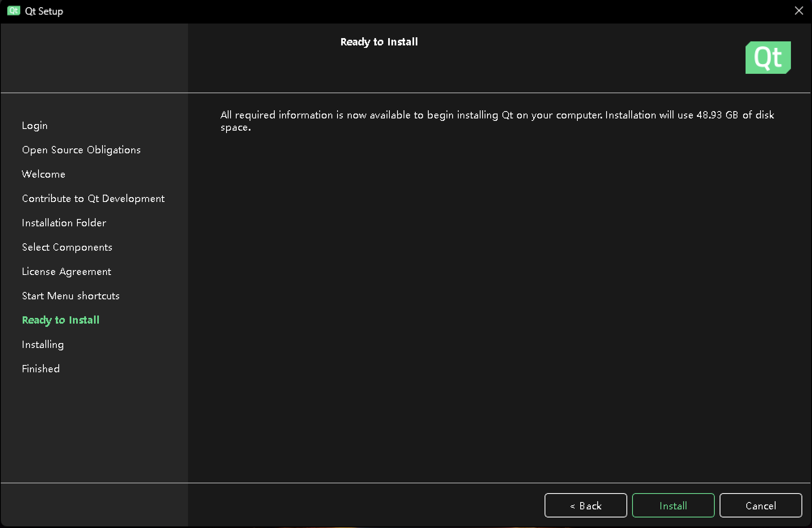The width and height of the screenshot is (812, 528).
Task: Select the highlighted Ready to Install step
Action: [x=60, y=320]
